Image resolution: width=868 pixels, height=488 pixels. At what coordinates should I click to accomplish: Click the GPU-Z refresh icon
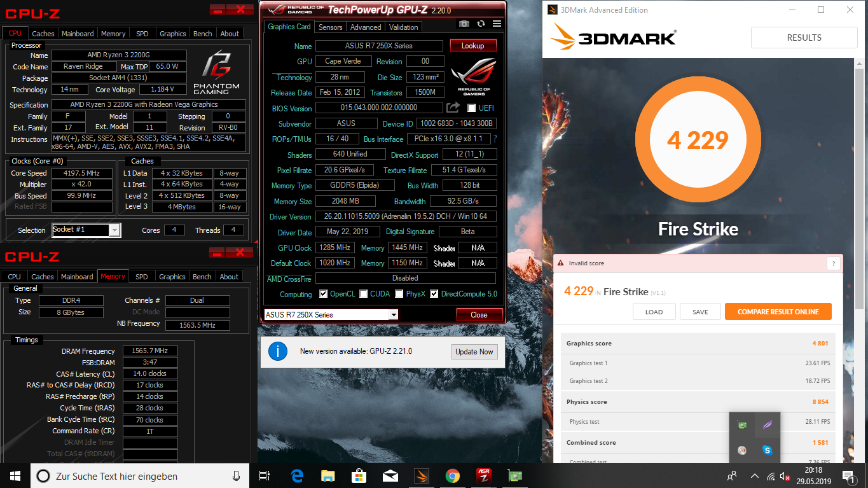coord(481,24)
